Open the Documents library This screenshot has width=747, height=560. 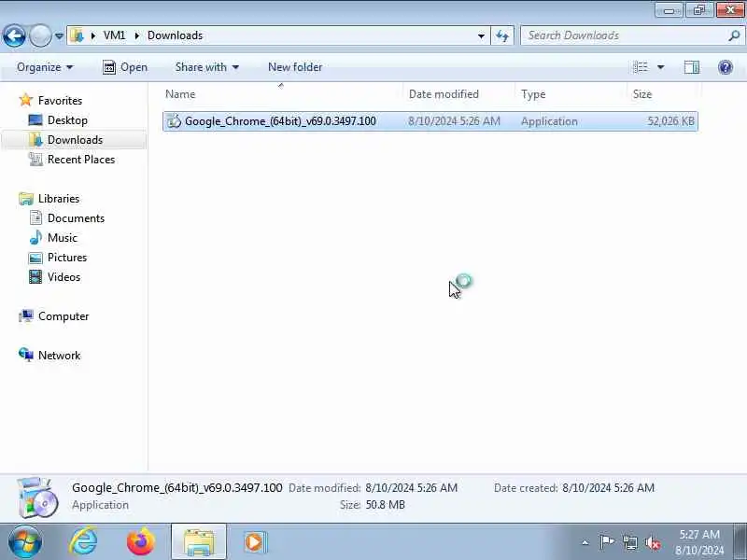(76, 217)
